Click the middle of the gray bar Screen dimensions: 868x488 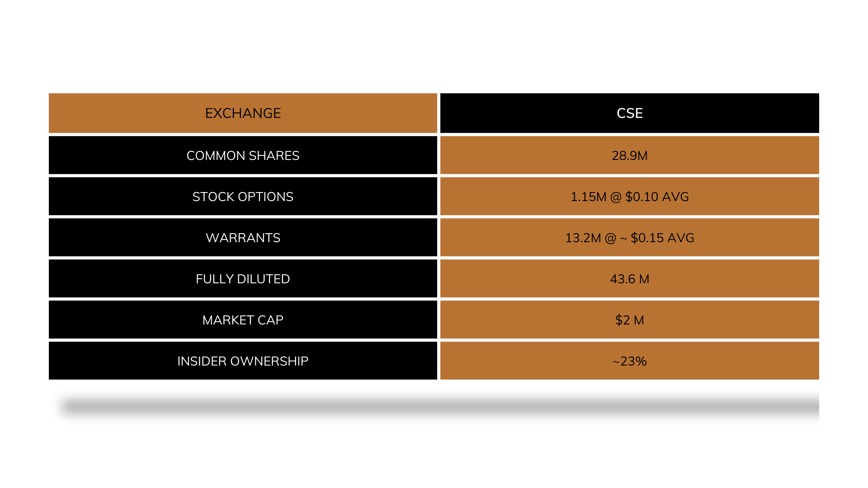[x=435, y=407]
